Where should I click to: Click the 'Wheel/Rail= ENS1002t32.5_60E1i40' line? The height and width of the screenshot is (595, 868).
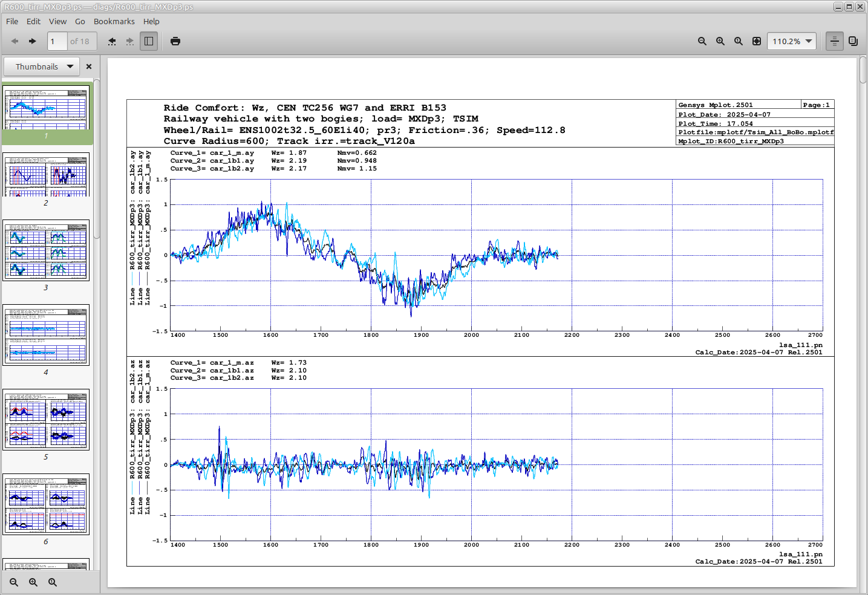point(364,130)
